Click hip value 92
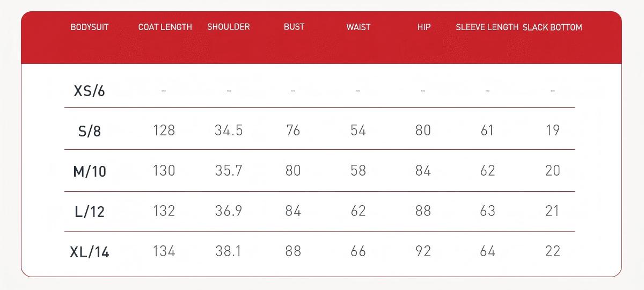644x290 pixels. tap(423, 251)
